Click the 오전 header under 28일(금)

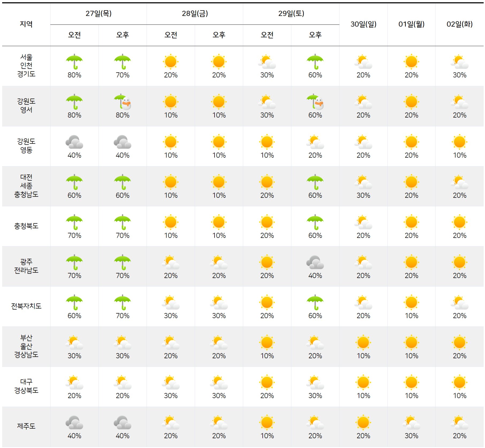click(171, 35)
